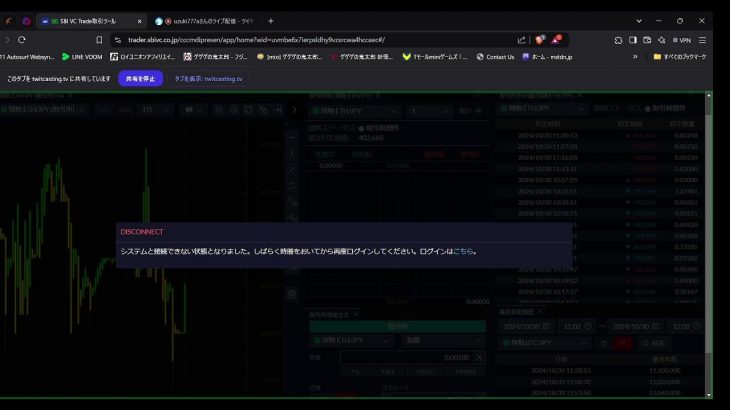Expand the chart toolbar right chevron
The height and width of the screenshot is (410, 730).
(x=294, y=110)
